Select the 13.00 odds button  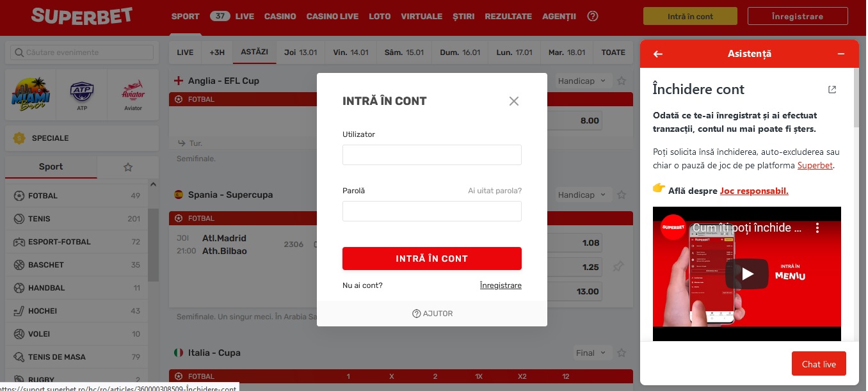pos(575,292)
